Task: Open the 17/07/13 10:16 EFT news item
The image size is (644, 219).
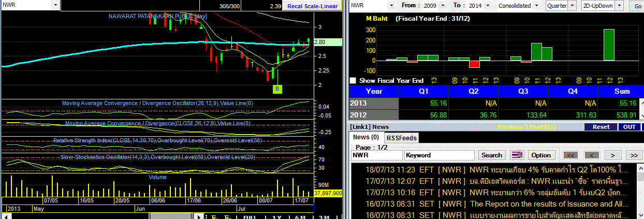Action: pyautogui.click(x=497, y=192)
